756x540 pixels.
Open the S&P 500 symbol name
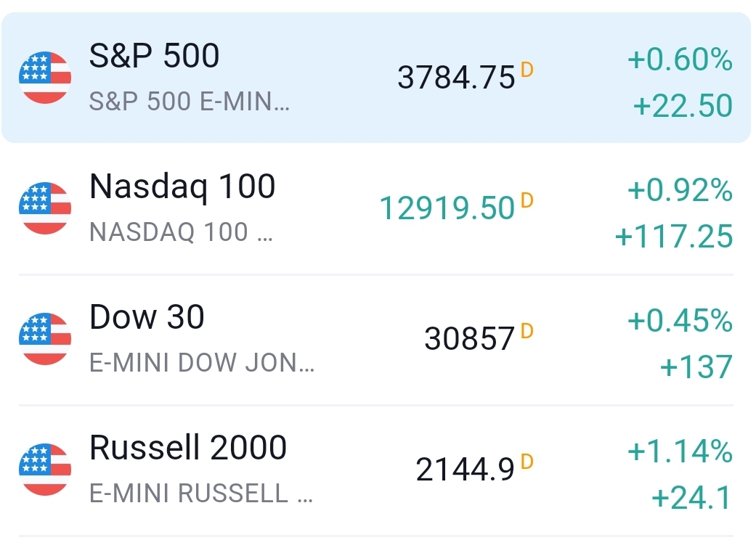154,56
